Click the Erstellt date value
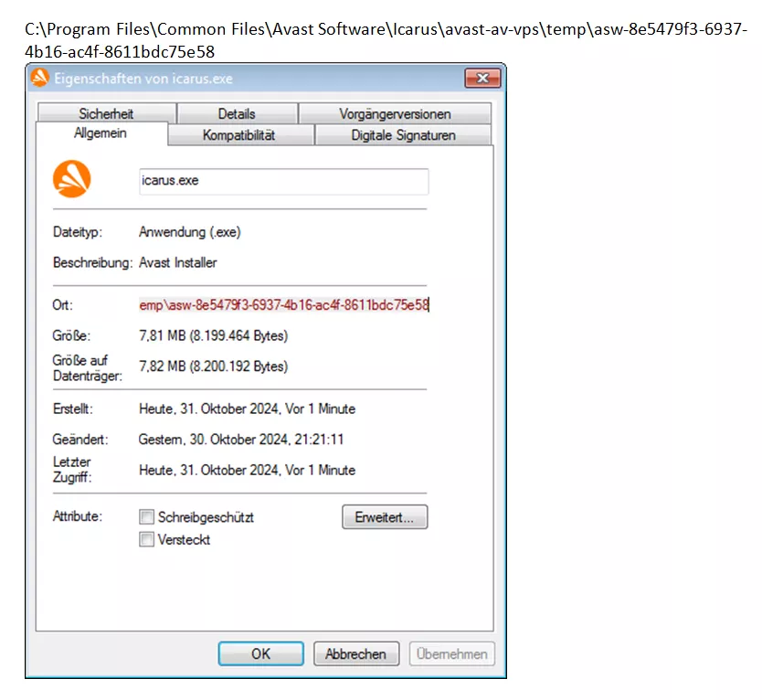The height and width of the screenshot is (700, 762). (247, 408)
